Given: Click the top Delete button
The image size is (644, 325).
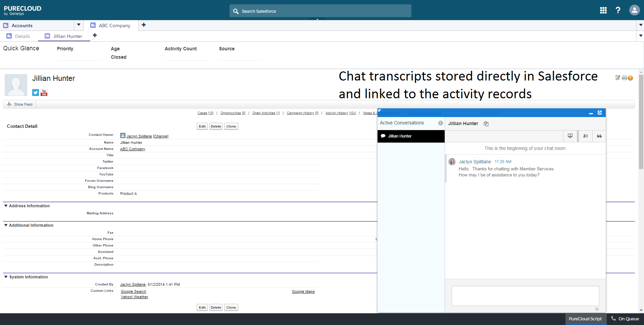Looking at the screenshot, I should point(216,126).
